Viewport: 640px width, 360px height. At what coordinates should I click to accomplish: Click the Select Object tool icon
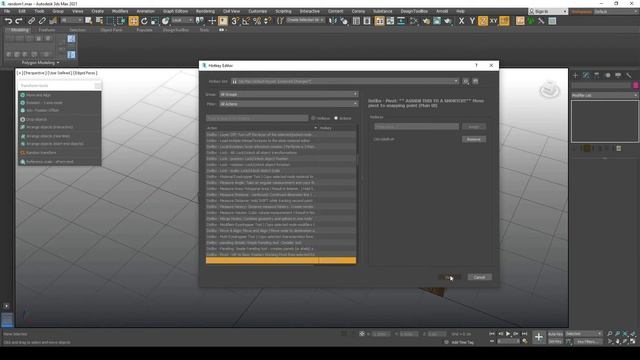tap(89, 21)
